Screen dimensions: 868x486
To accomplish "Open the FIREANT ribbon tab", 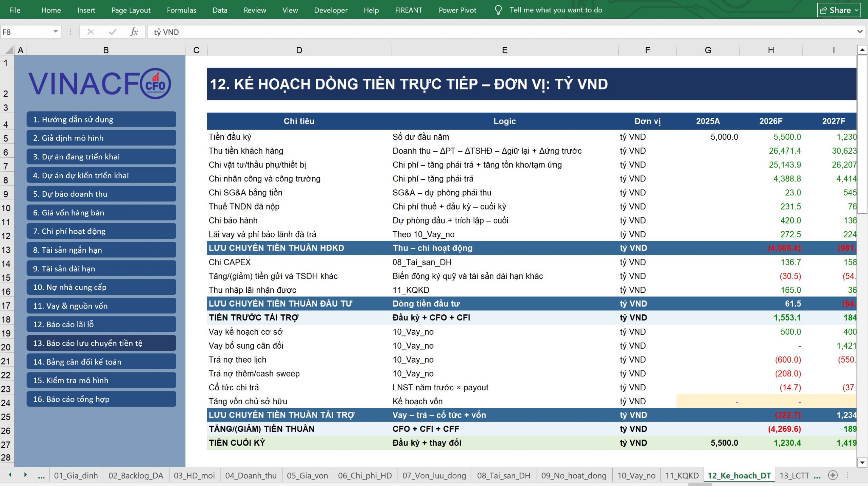I will point(409,10).
